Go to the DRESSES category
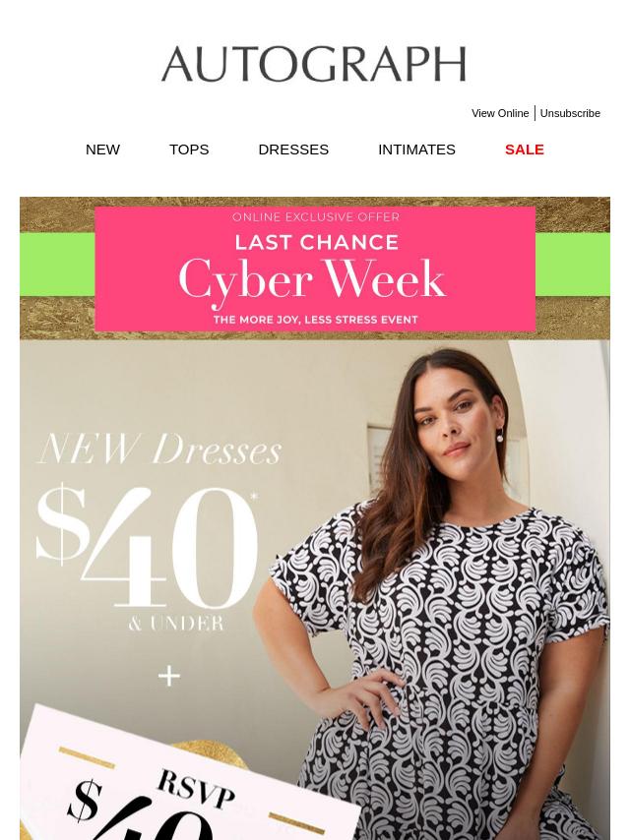Image resolution: width=630 pixels, height=840 pixels. click(293, 150)
